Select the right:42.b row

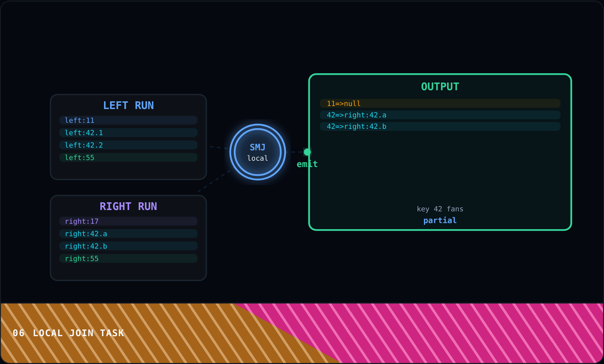(128, 246)
